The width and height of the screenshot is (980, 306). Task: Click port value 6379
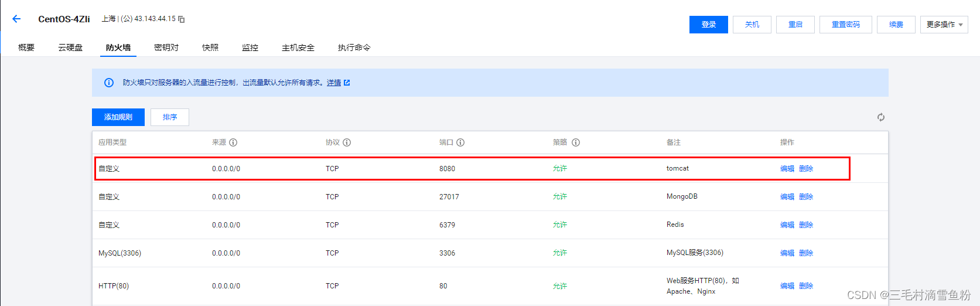(447, 225)
